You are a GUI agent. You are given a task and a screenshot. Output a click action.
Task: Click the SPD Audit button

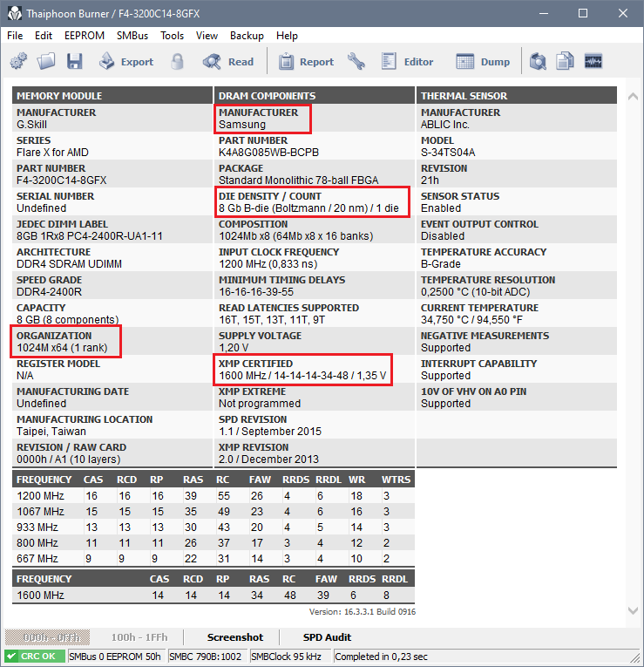pos(327,637)
